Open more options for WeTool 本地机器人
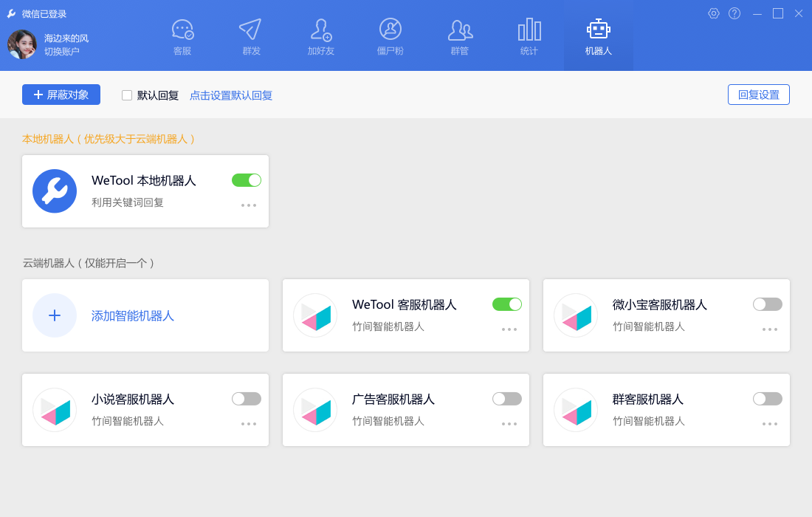This screenshot has width=812, height=517. tap(249, 205)
